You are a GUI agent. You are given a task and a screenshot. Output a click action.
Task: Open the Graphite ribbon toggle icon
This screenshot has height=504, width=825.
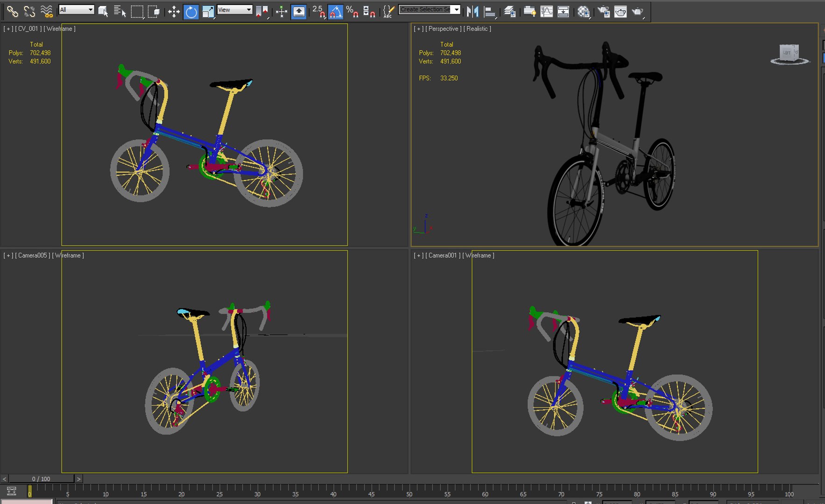pyautogui.click(x=529, y=11)
